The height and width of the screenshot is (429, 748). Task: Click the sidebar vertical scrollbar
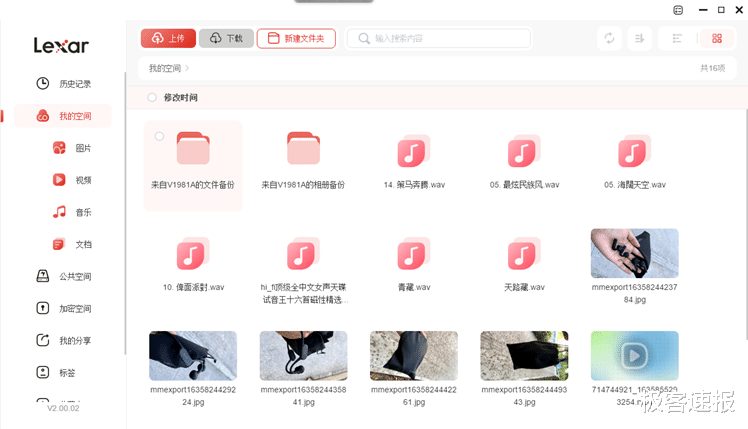(125, 212)
